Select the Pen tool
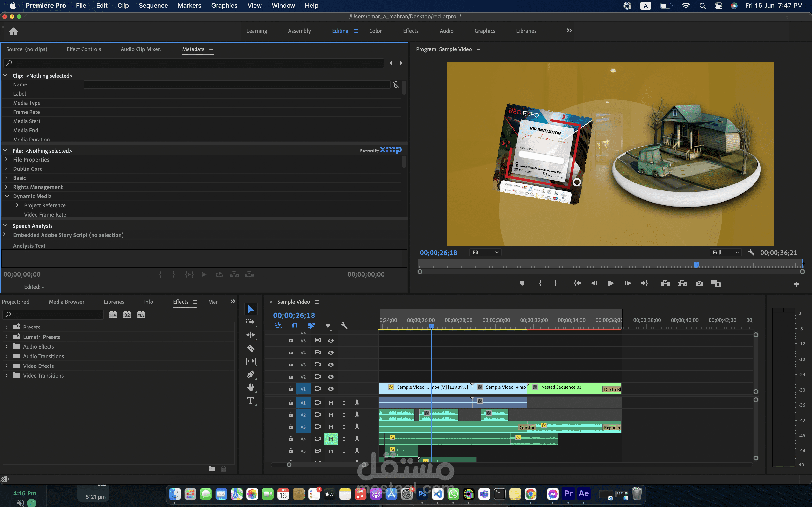Viewport: 812px width, 507px height. pos(251,374)
